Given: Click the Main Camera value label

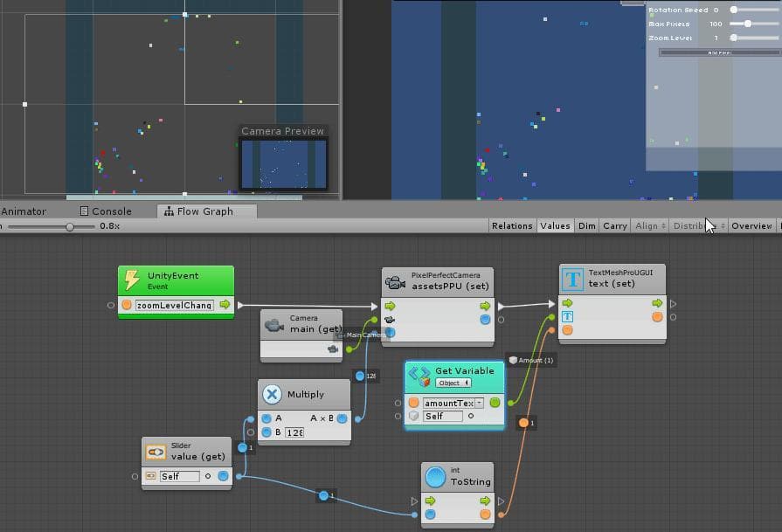Looking at the screenshot, I should click(x=362, y=335).
